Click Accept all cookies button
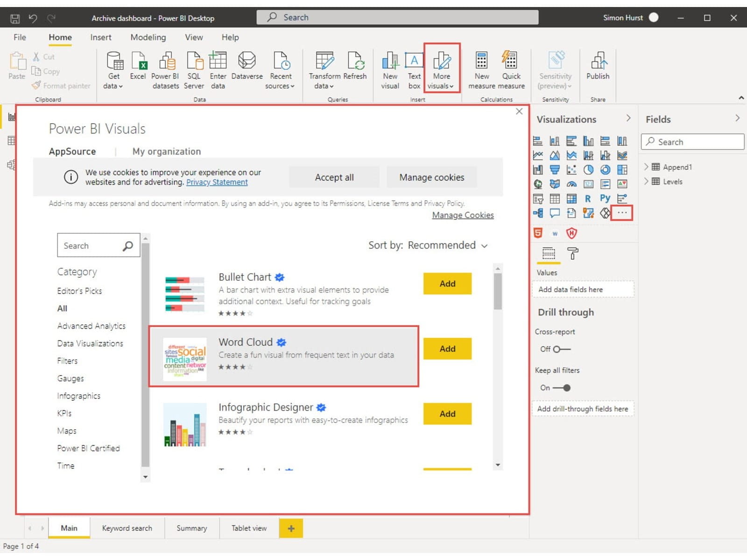Viewport: 747px width, 560px height. (x=334, y=177)
